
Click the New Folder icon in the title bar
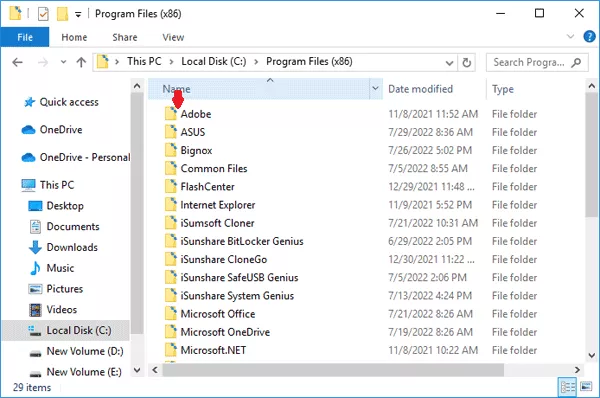click(x=62, y=14)
